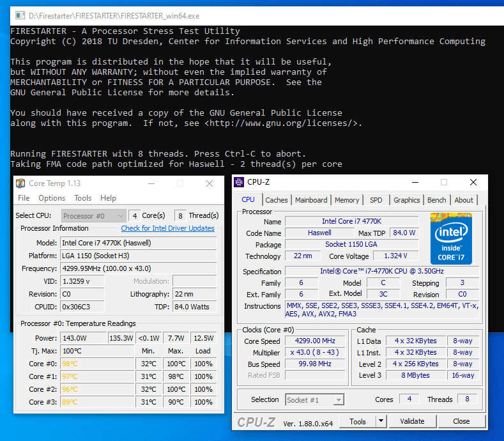Click the Tools button in CPU-Z
Image resolution: width=504 pixels, height=441 pixels.
coord(358,422)
